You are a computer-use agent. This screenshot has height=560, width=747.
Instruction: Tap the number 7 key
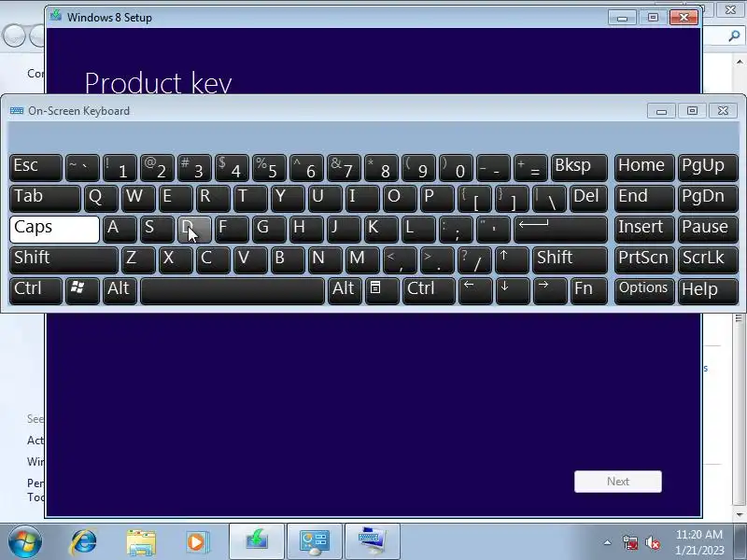tap(344, 168)
